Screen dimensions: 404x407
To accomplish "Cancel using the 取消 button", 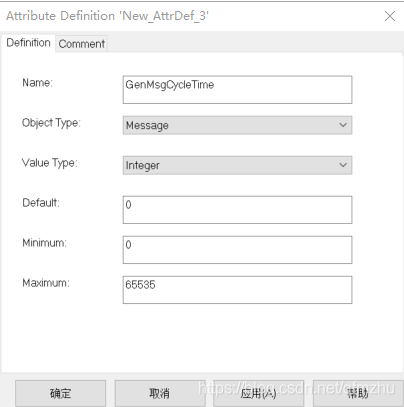I will (159, 393).
